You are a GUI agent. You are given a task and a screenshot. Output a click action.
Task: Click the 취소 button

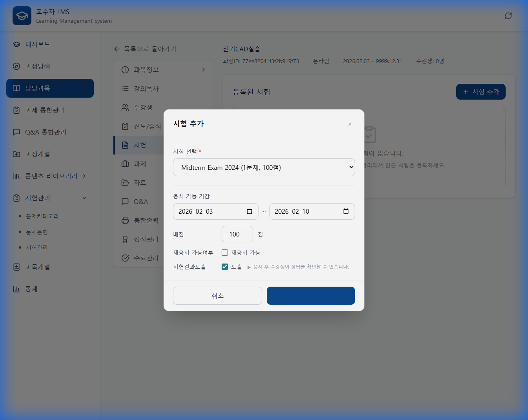(x=217, y=296)
